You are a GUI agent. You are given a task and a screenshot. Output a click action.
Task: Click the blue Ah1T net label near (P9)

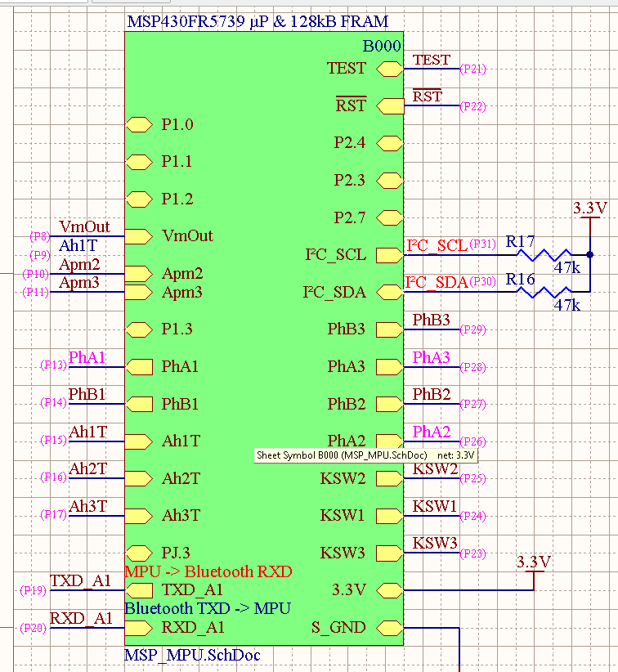click(x=78, y=245)
